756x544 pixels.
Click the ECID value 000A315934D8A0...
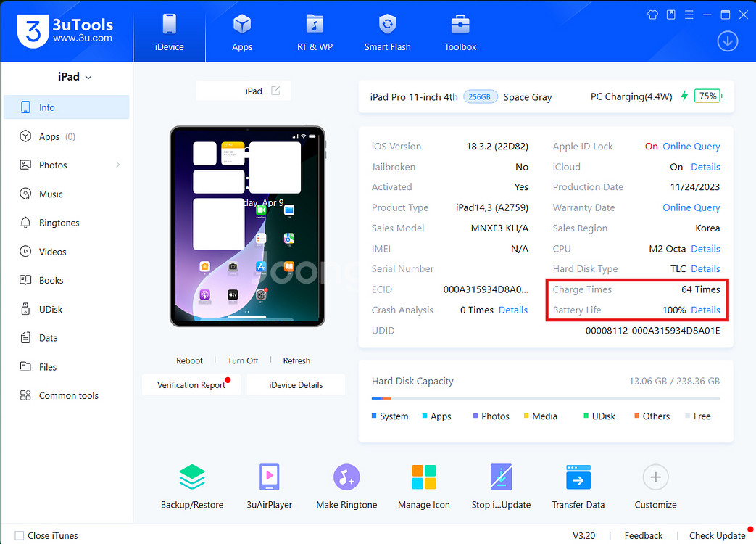click(486, 289)
